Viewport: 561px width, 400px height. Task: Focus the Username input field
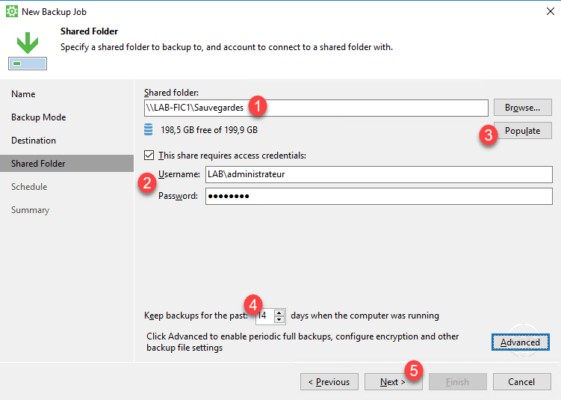tap(379, 174)
